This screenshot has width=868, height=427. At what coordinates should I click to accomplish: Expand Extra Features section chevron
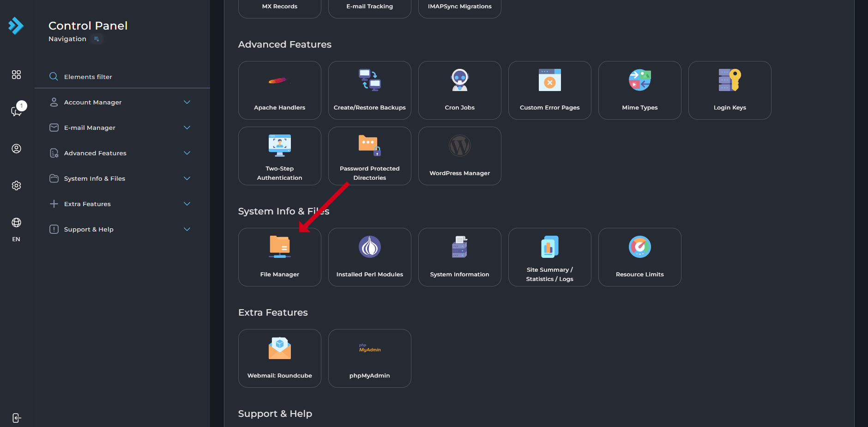click(x=187, y=204)
